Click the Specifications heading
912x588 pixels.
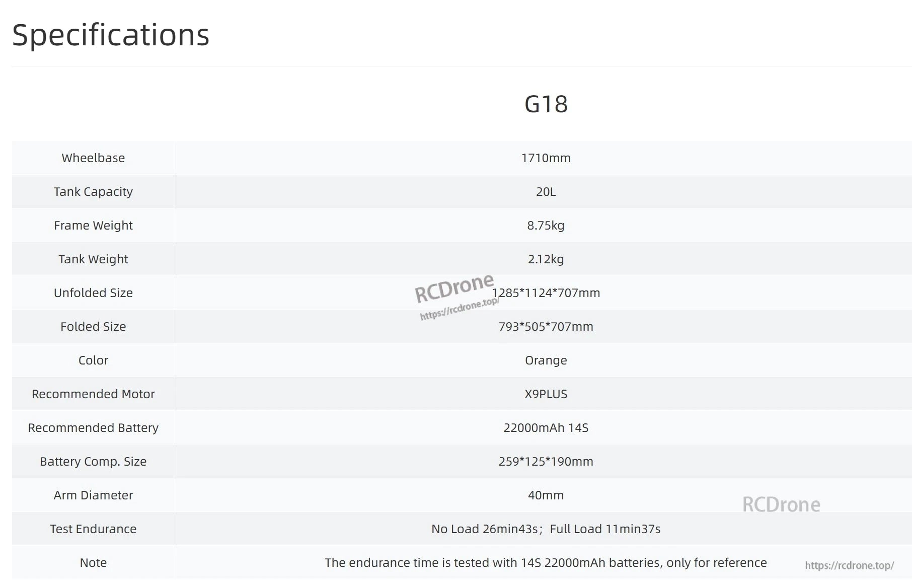click(111, 35)
